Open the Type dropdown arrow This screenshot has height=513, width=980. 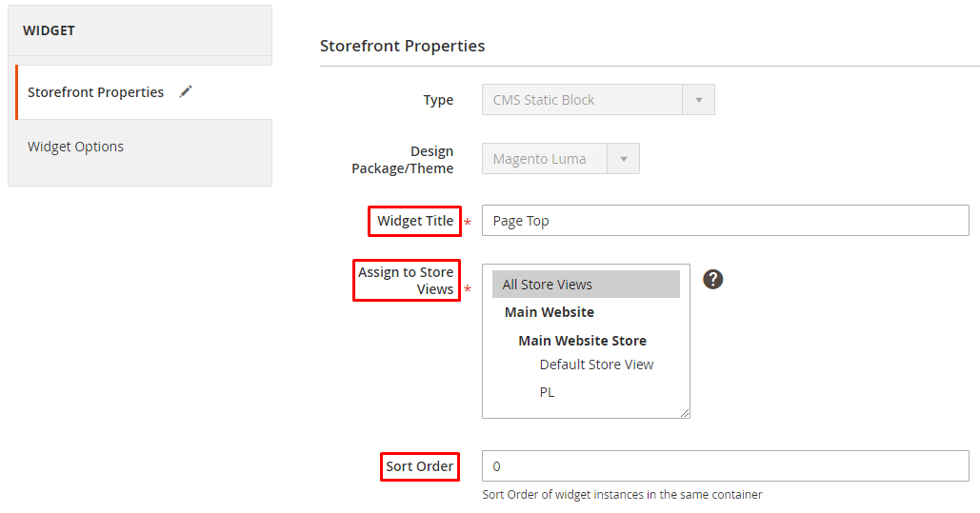(x=699, y=100)
